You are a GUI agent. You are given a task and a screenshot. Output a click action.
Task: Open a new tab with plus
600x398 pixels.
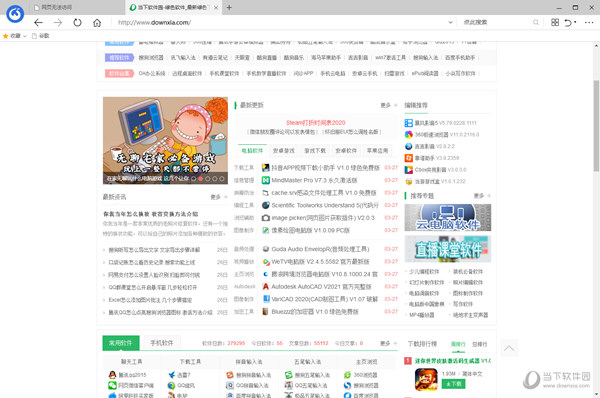pos(229,7)
